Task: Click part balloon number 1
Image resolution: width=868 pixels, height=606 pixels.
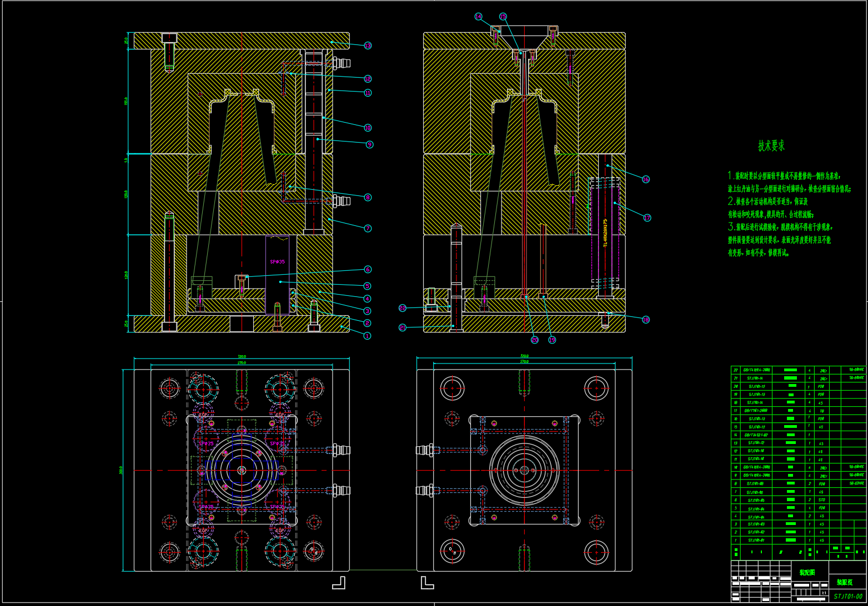Action: pos(367,336)
